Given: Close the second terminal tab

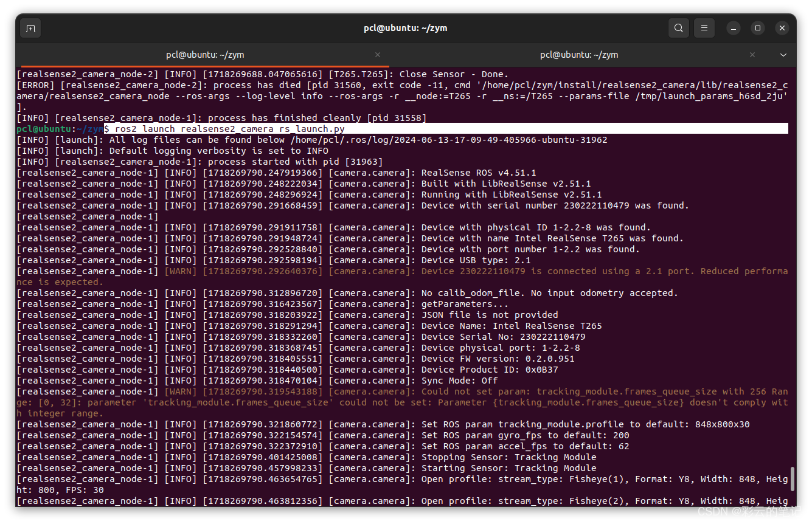Looking at the screenshot, I should [x=752, y=55].
